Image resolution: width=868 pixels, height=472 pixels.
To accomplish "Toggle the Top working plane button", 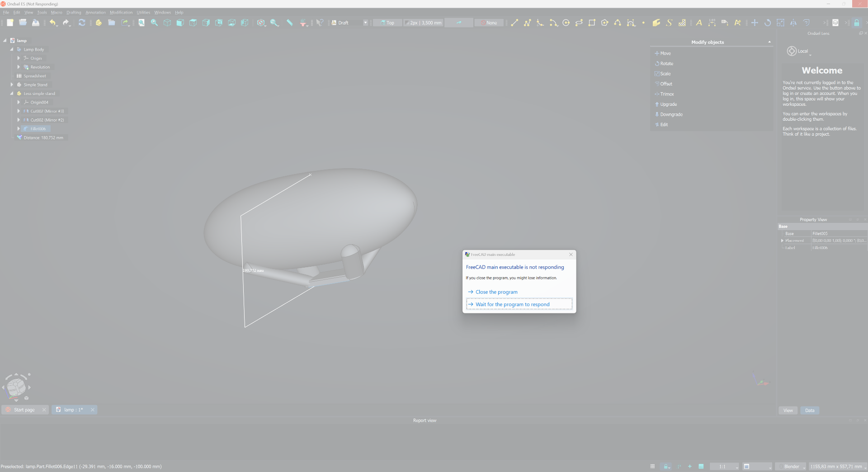I will point(387,23).
